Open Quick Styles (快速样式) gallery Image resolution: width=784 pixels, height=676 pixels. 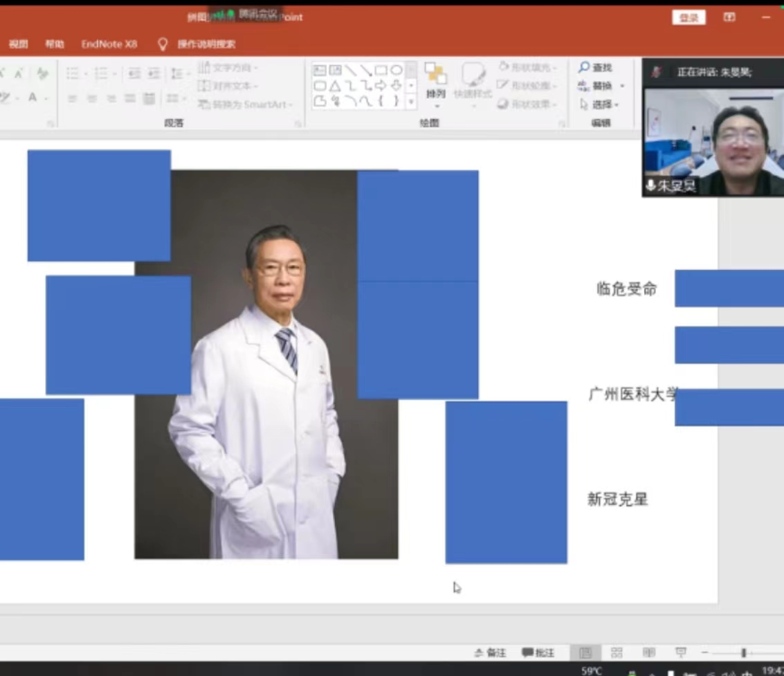tap(473, 82)
